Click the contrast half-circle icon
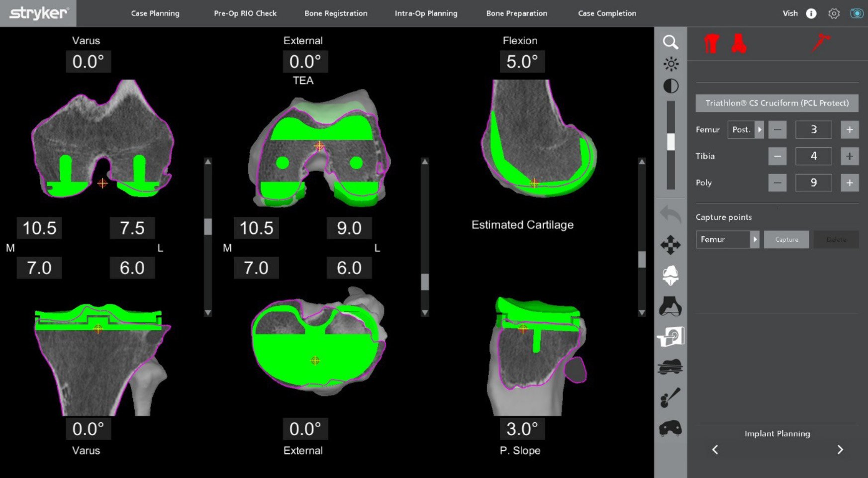The width and height of the screenshot is (868, 478). [671, 86]
